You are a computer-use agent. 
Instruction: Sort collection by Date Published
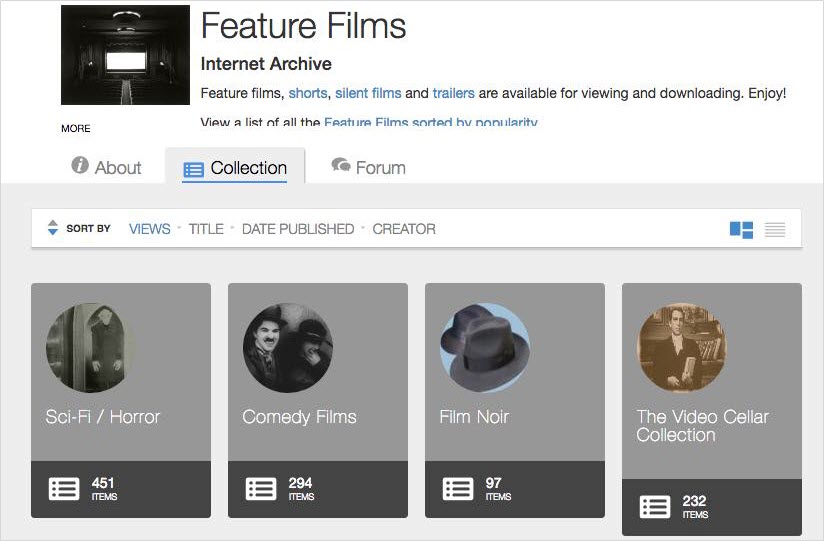click(x=298, y=229)
